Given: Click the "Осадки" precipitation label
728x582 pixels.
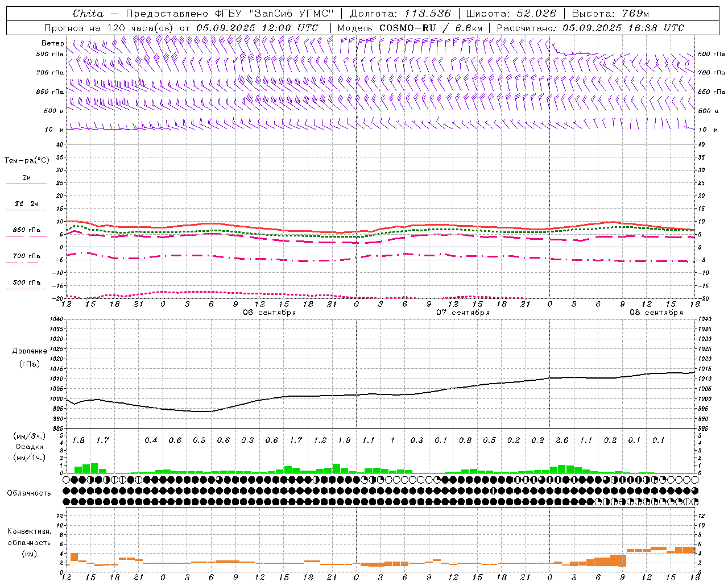Looking at the screenshot, I should pos(30,447).
